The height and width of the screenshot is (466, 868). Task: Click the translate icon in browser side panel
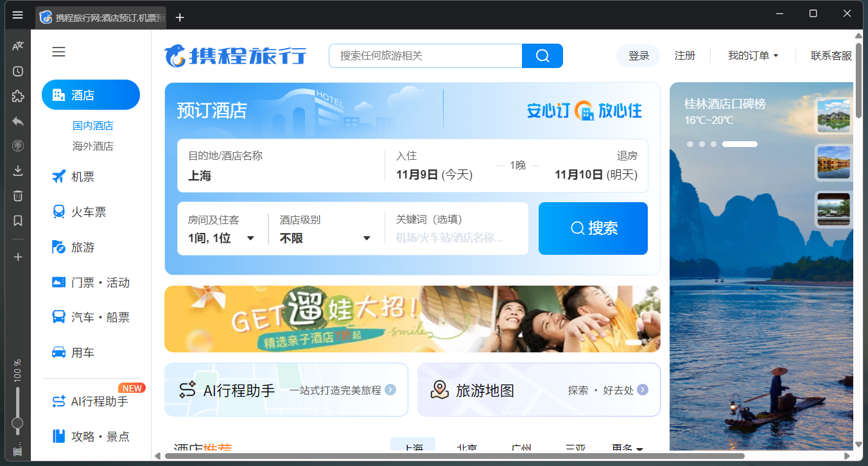[18, 46]
